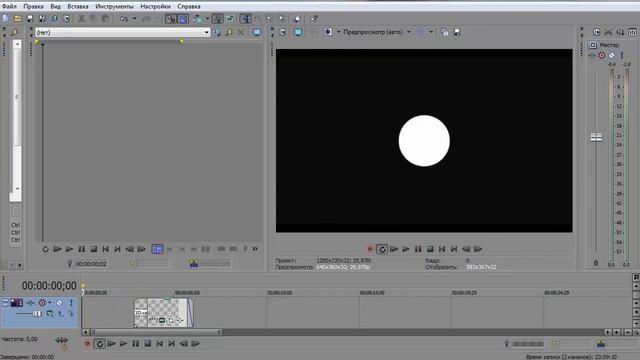The width and height of the screenshot is (640, 360).
Task: Click the undo icon in main toolbar
Action: [x=124, y=19]
